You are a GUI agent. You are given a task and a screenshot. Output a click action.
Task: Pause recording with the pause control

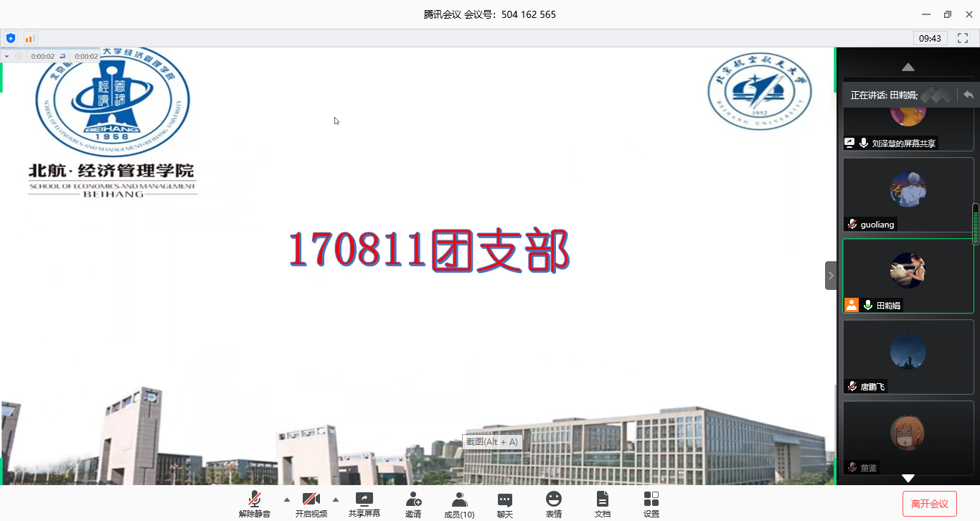(19, 56)
